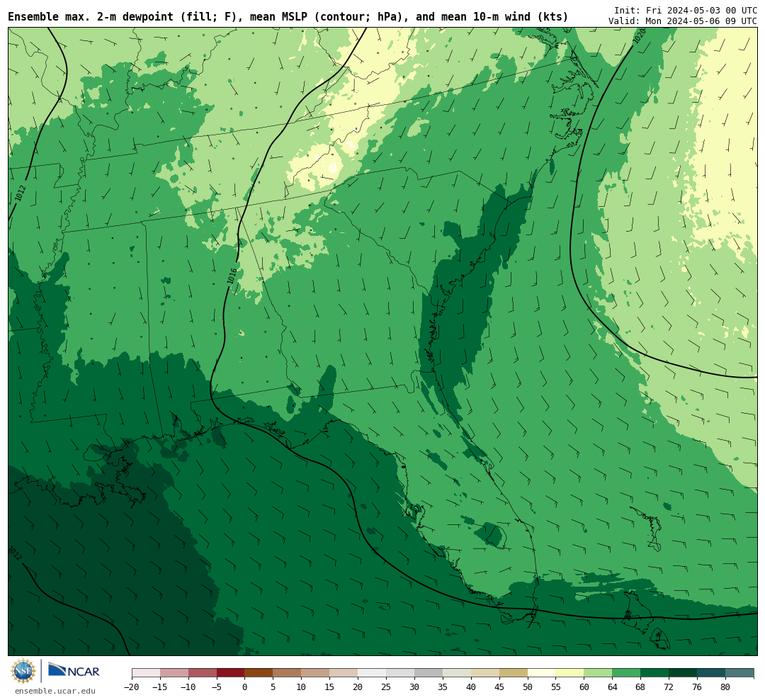Click the 72 tick label on colorbar

click(669, 687)
